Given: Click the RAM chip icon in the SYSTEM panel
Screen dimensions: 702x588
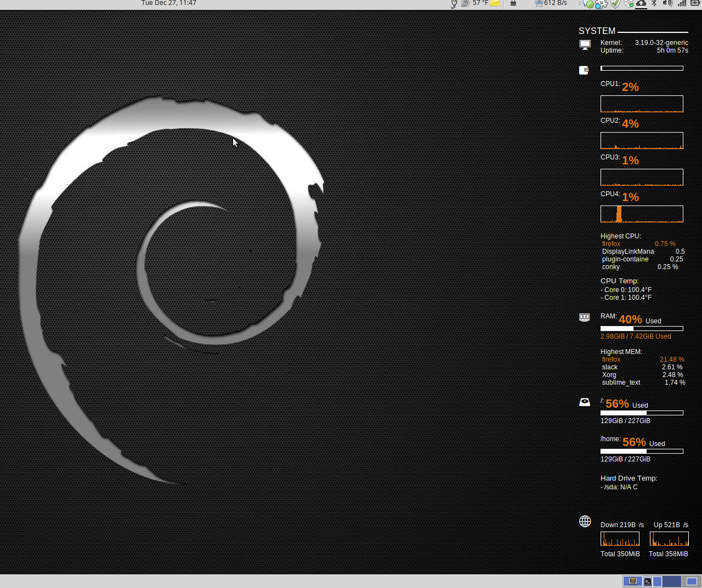Looking at the screenshot, I should pyautogui.click(x=584, y=317).
